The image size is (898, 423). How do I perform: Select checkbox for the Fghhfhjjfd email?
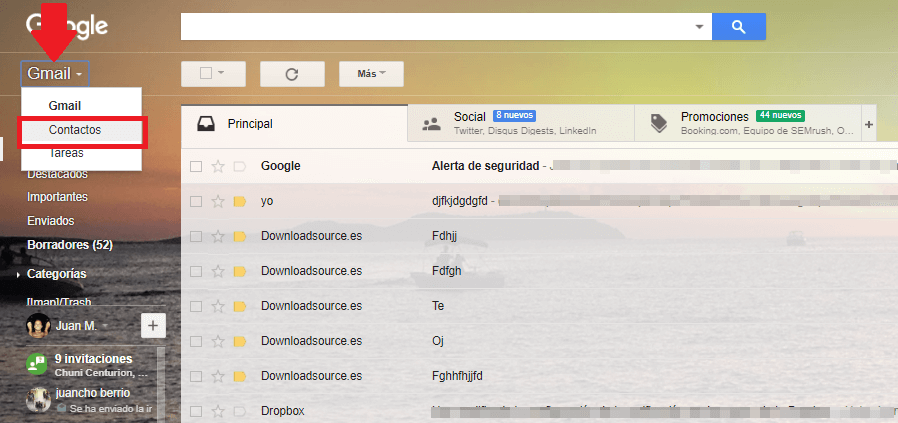point(196,376)
